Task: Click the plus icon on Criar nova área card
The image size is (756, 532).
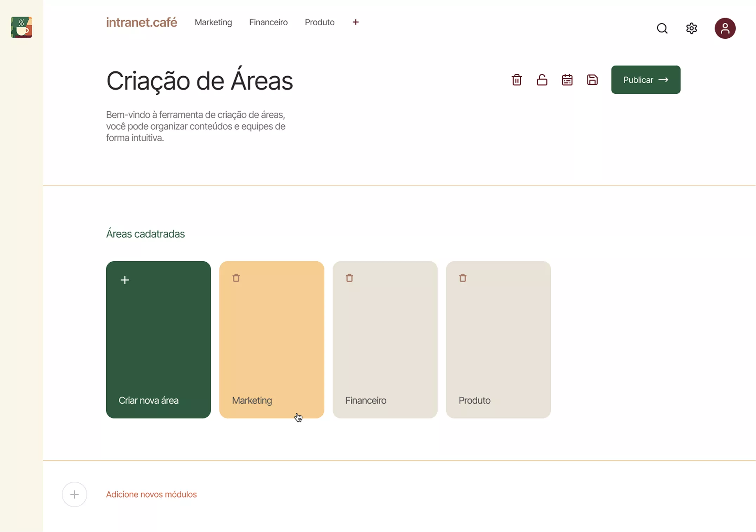Action: click(x=125, y=280)
